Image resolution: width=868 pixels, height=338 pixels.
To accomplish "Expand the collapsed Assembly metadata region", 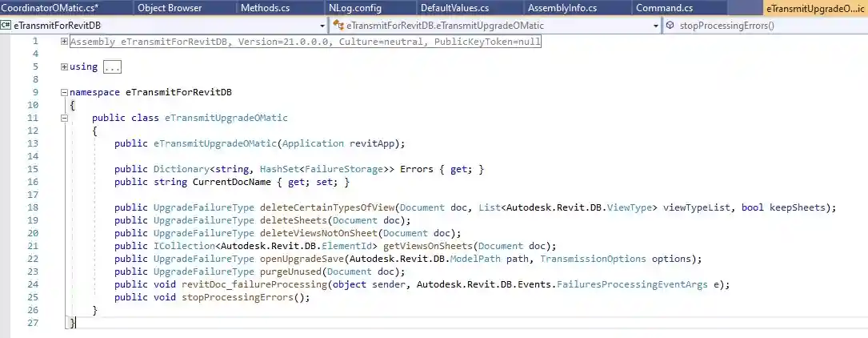I will click(64, 41).
